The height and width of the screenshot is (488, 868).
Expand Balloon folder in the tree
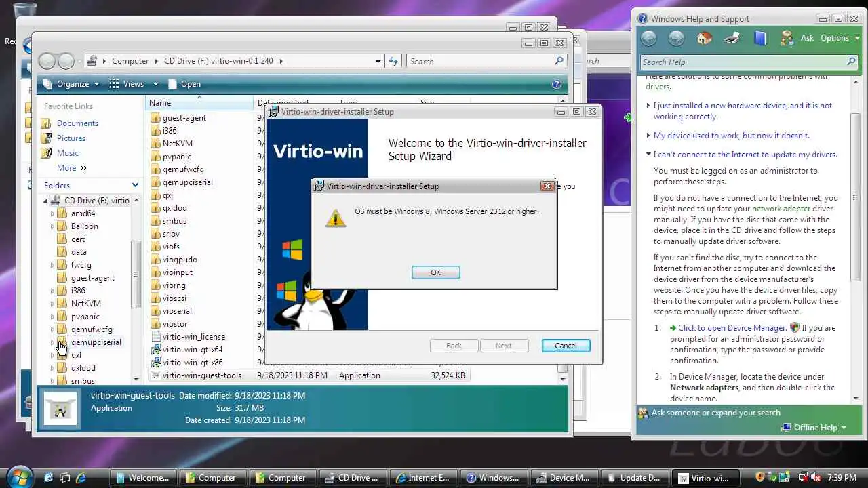(x=52, y=226)
